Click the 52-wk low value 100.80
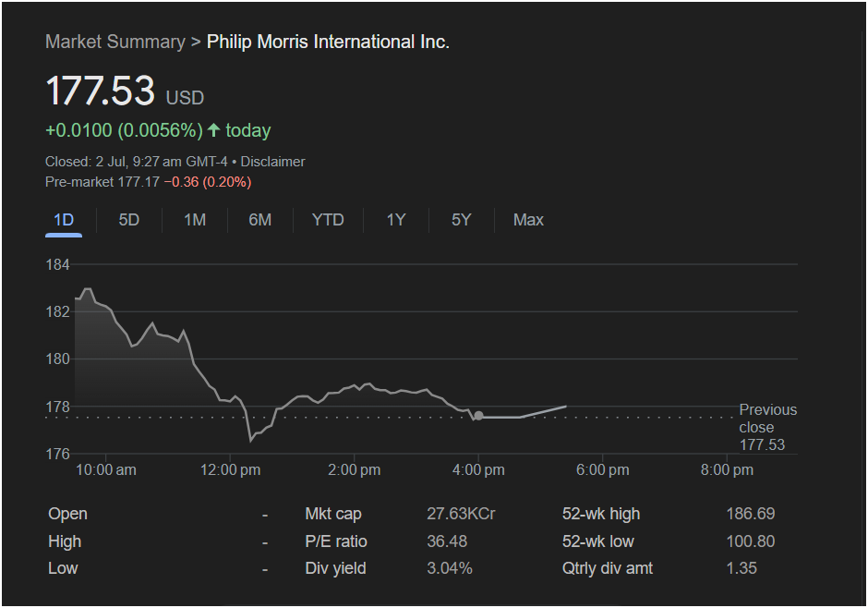This screenshot has width=868, height=608. pos(751,541)
